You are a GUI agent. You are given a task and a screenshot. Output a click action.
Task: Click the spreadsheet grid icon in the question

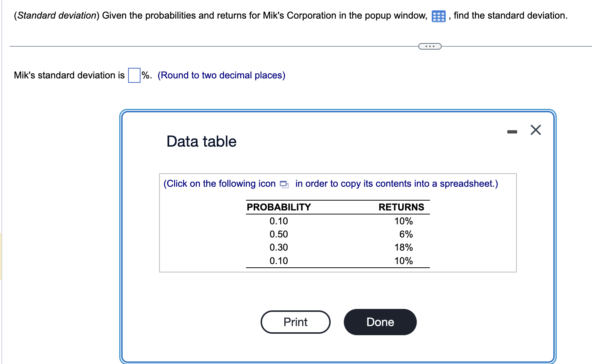coord(438,16)
